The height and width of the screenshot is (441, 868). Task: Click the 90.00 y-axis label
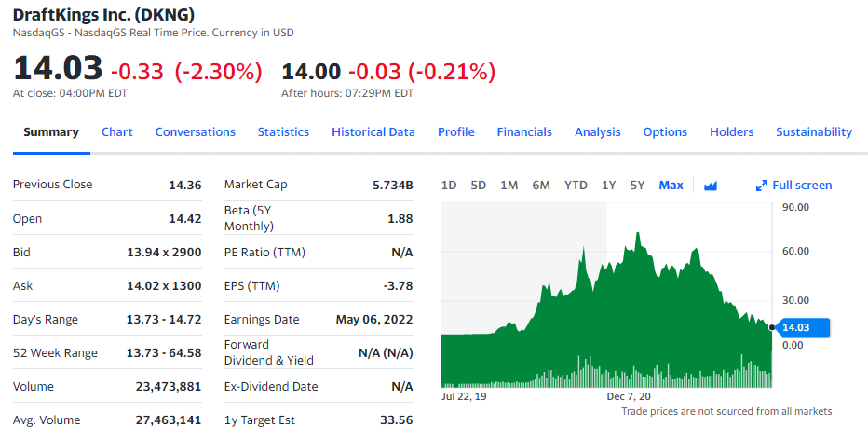coord(795,207)
